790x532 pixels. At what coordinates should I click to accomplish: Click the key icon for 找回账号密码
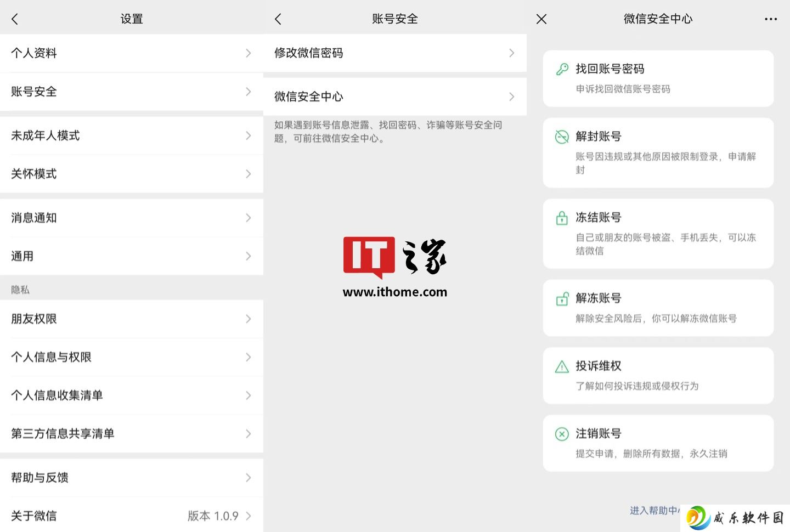coord(562,69)
